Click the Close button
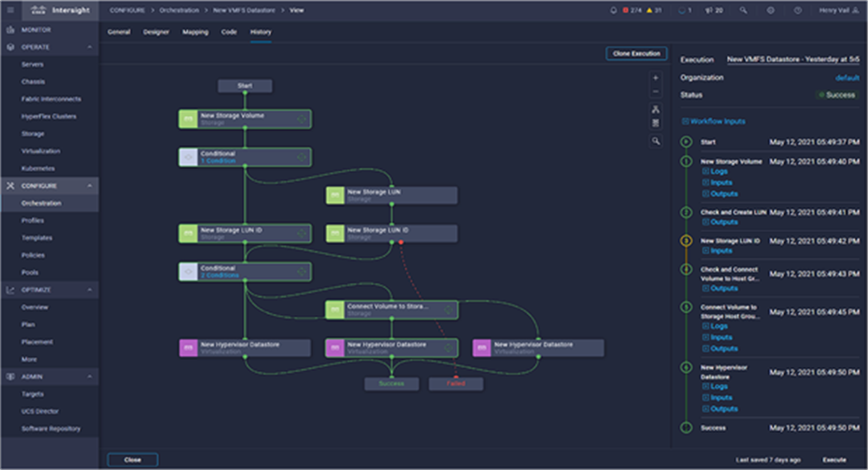The height and width of the screenshot is (470, 868). [x=133, y=460]
